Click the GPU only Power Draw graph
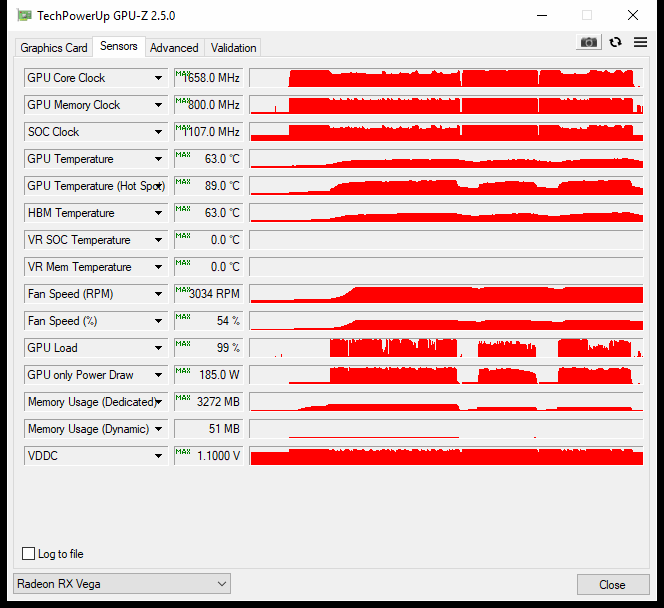Image resolution: width=664 pixels, height=608 pixels. point(446,375)
